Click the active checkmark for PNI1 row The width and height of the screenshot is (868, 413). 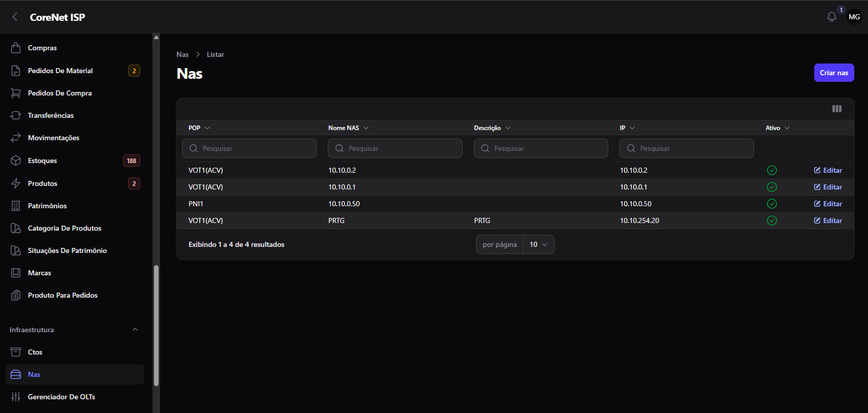click(772, 204)
